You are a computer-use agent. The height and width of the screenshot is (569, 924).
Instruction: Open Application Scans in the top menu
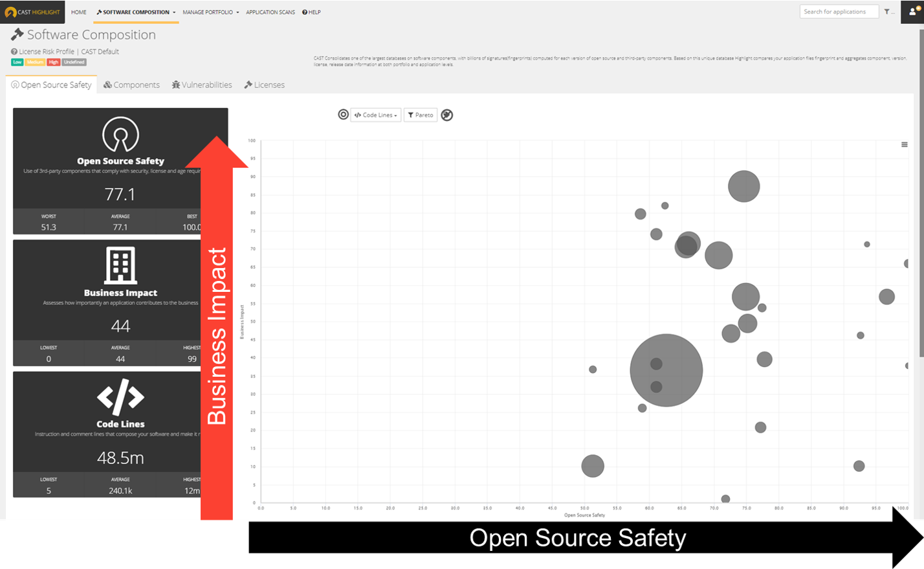[270, 12]
